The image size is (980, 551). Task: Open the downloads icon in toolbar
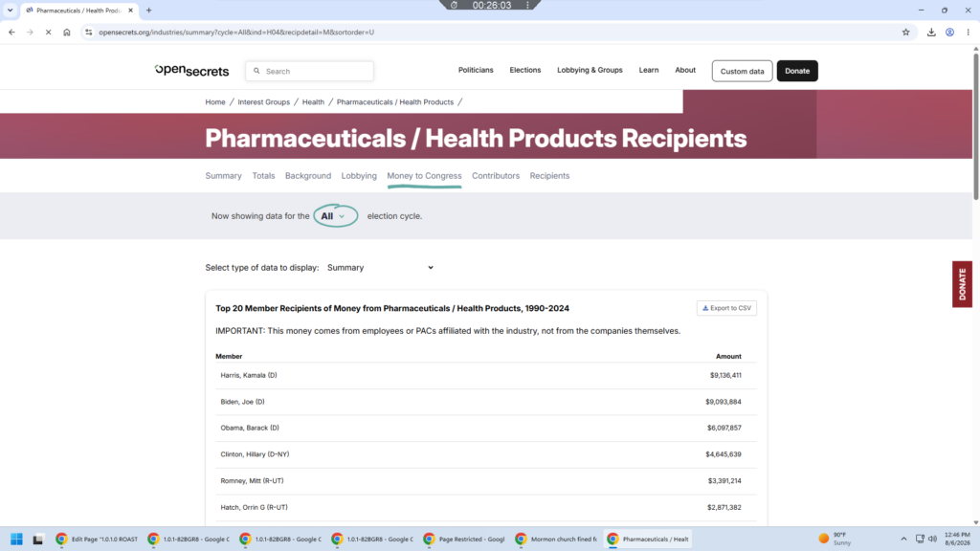[x=931, y=32]
